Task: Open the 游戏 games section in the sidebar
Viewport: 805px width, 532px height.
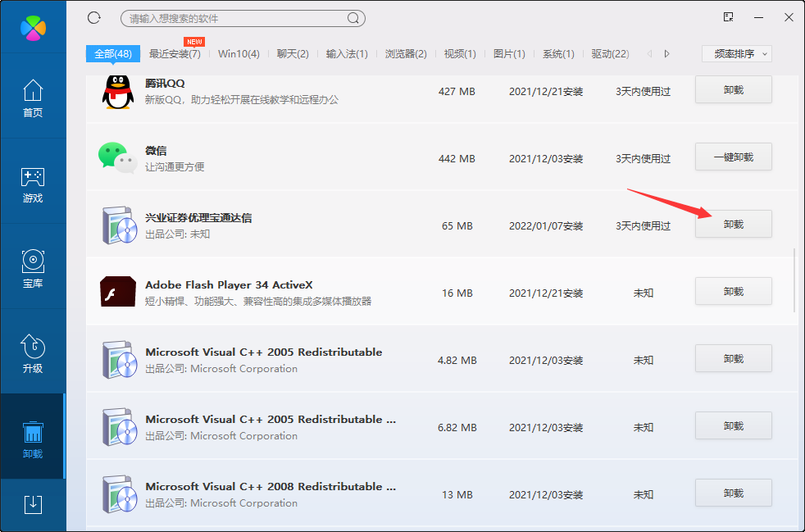Action: click(33, 184)
